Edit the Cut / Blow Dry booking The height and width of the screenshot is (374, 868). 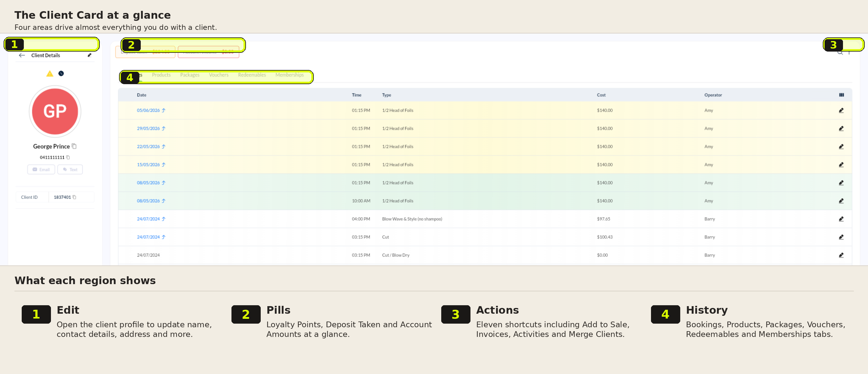pos(841,255)
